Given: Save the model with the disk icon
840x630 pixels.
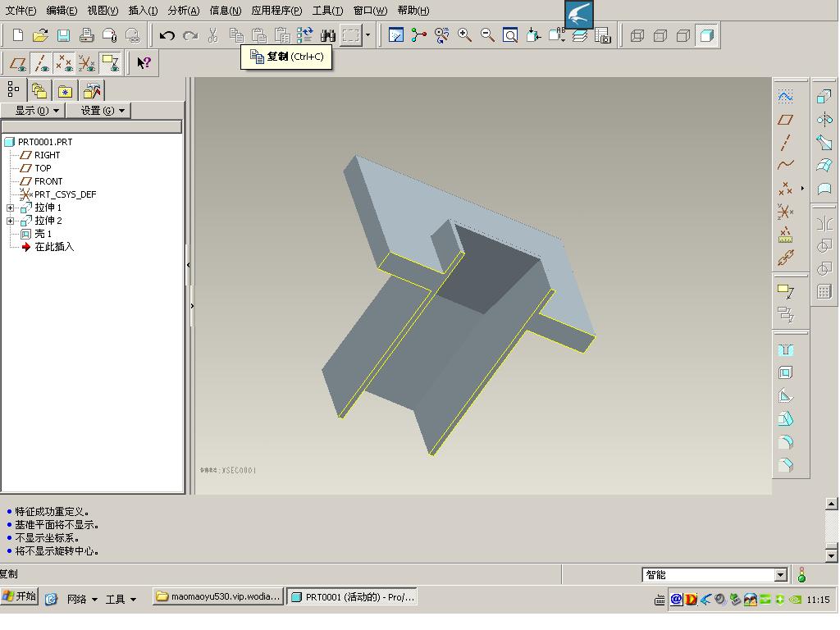Looking at the screenshot, I should pyautogui.click(x=63, y=35).
